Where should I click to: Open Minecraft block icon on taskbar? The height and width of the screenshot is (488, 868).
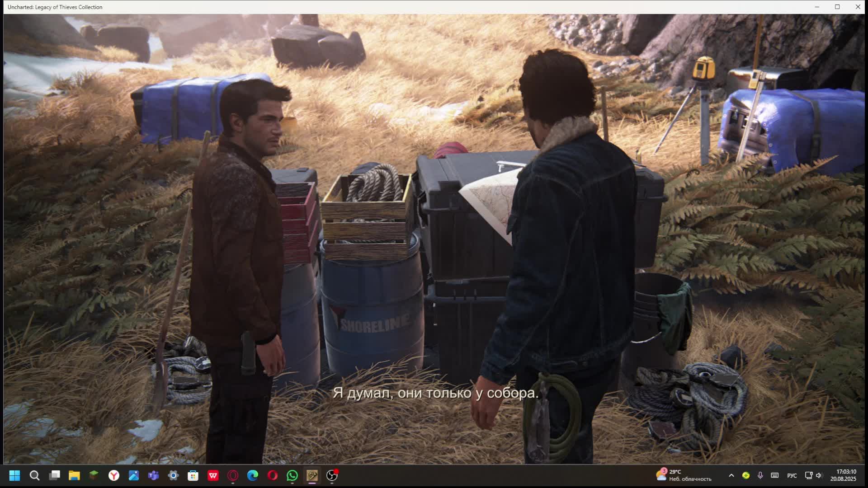pos(94,475)
